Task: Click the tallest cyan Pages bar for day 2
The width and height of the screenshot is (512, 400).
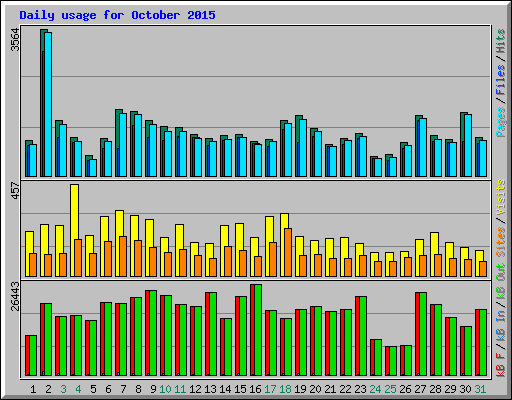Action: coord(48,104)
